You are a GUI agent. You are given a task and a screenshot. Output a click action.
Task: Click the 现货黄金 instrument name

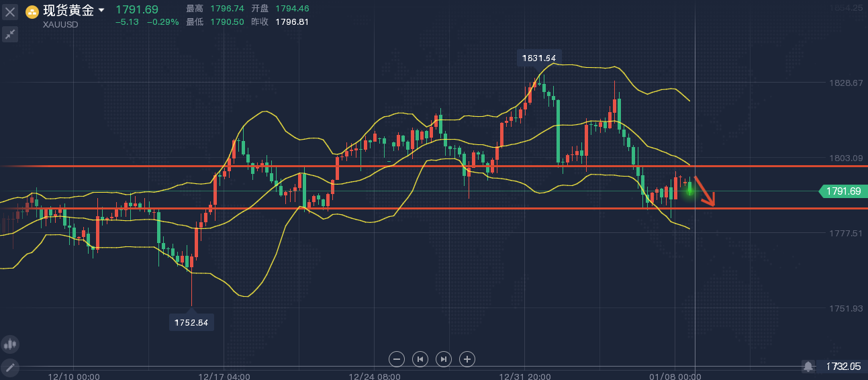(68, 11)
